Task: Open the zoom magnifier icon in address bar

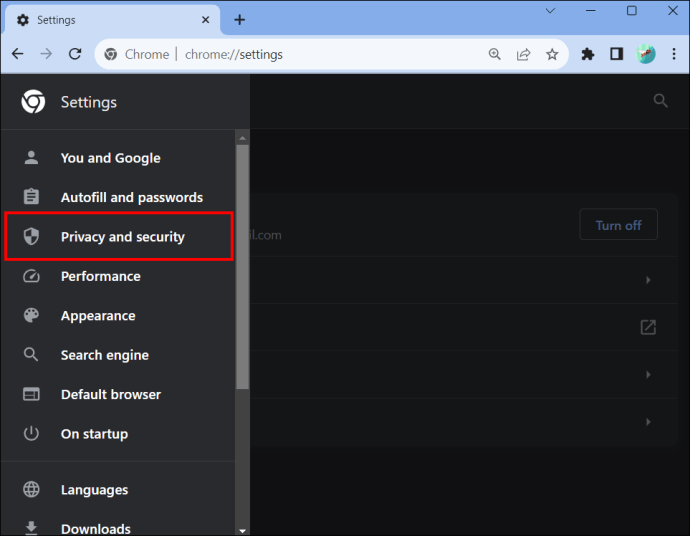Action: tap(495, 54)
